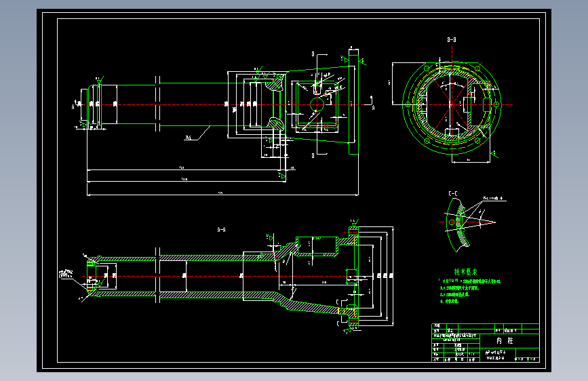This screenshot has width=588, height=381.
Task: Click the "内柱" part name in title block
Action: point(505,340)
